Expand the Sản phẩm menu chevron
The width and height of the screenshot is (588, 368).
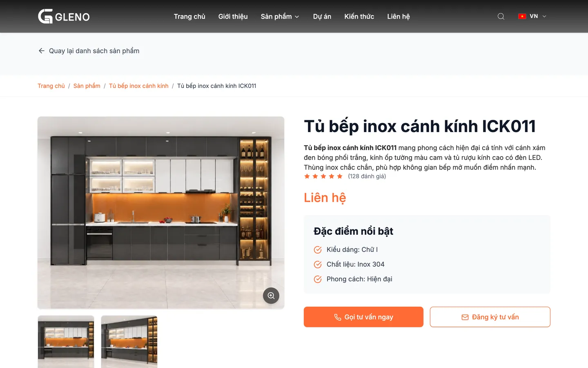(297, 17)
